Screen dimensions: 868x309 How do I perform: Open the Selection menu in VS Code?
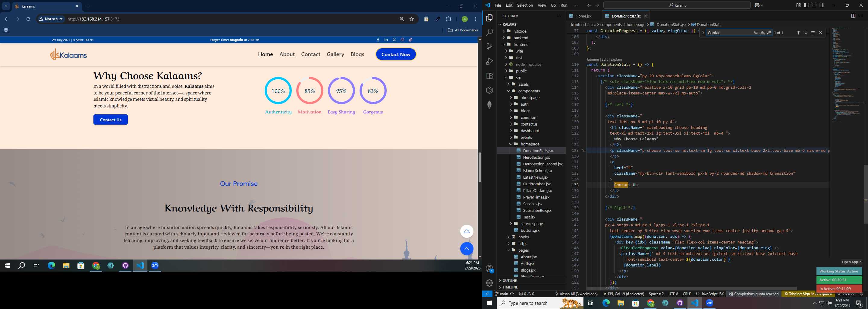[x=525, y=5]
